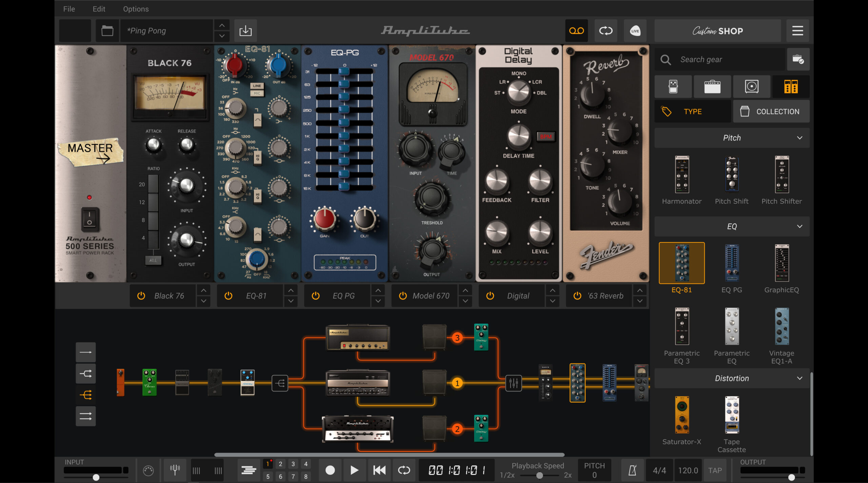868x483 pixels.
Task: Toggle power for Model 670 module
Action: click(x=403, y=296)
